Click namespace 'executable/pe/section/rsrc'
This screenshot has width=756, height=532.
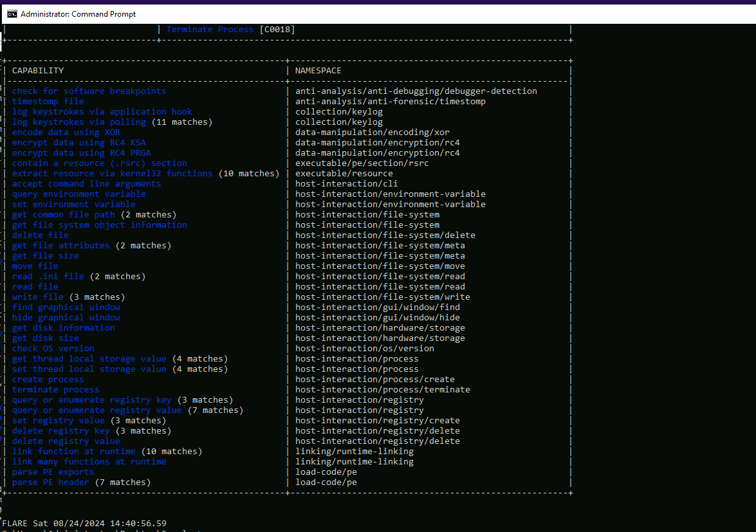[x=362, y=163]
